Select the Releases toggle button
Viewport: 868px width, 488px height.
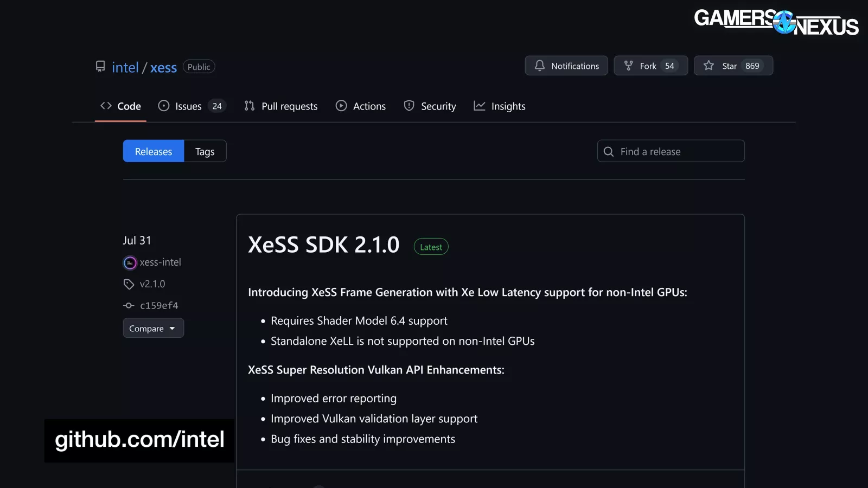(x=153, y=152)
